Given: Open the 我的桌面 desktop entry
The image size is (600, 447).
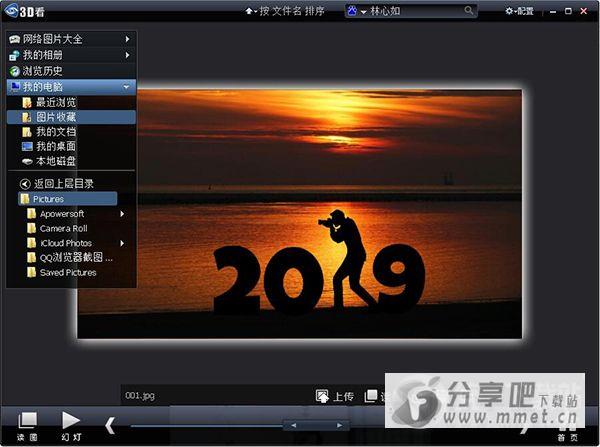Looking at the screenshot, I should 71,146.
